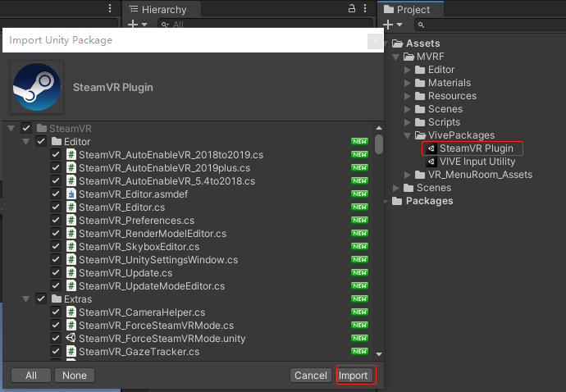Click the Import button

(353, 376)
